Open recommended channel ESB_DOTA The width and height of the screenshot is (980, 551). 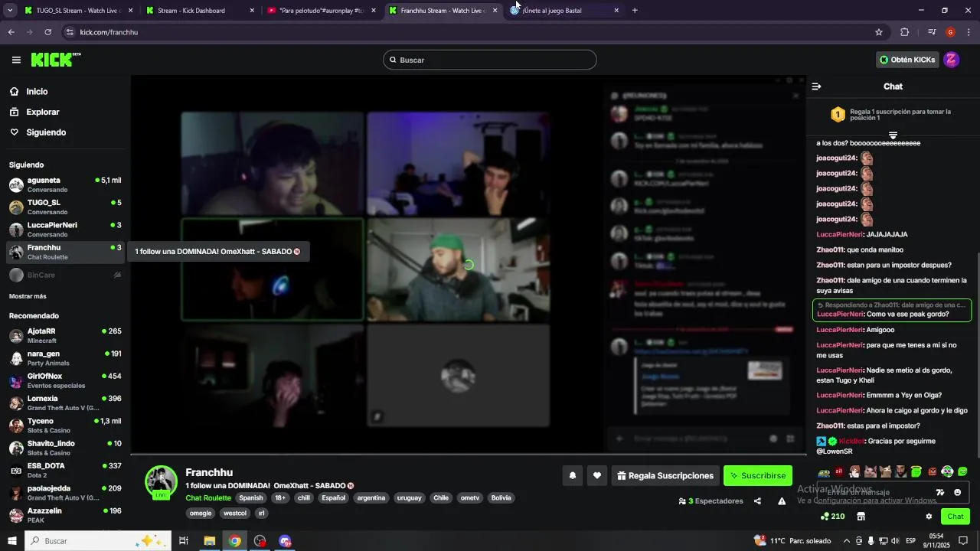[x=65, y=470]
